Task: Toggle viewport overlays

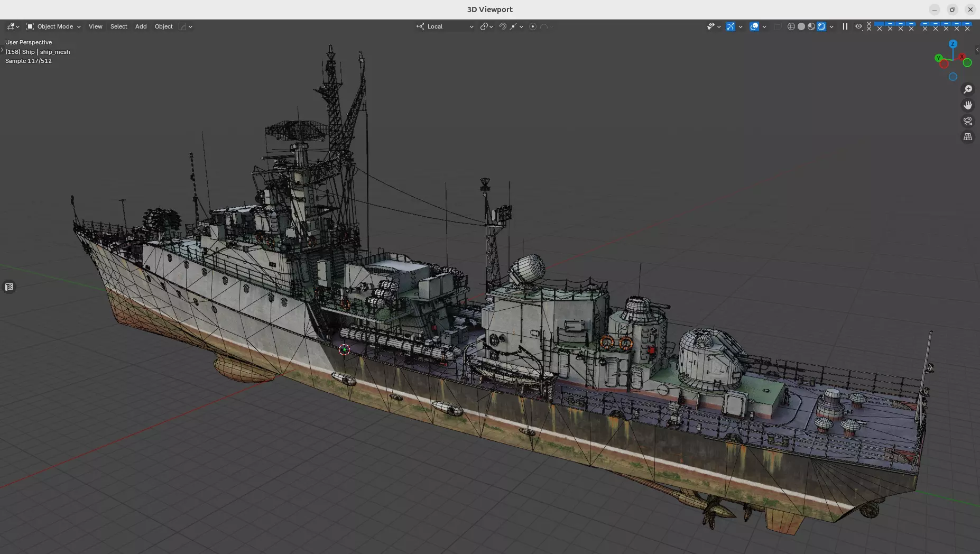Action: click(x=754, y=26)
